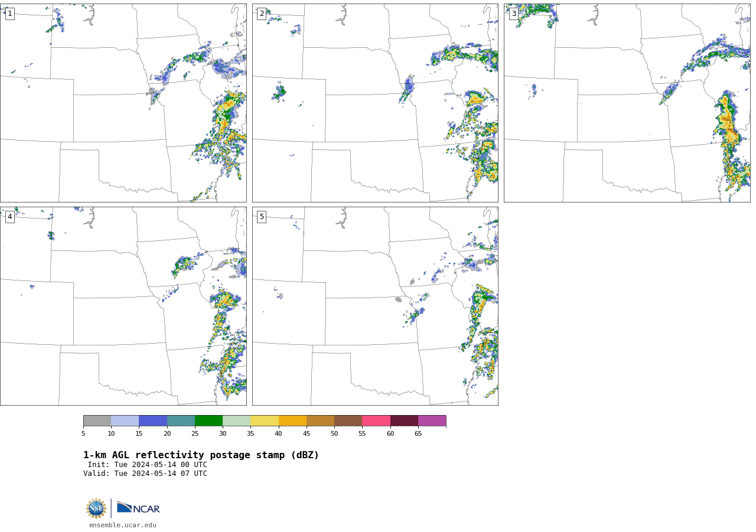The image size is (756, 532).
Task: Select the light blue 10-15 dBZ swatch
Action: 125,421
